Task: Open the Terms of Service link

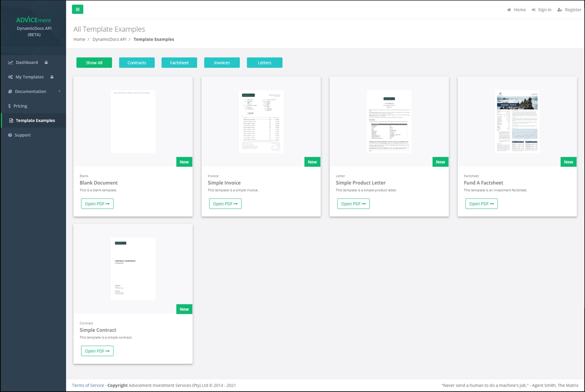Action: (88, 385)
